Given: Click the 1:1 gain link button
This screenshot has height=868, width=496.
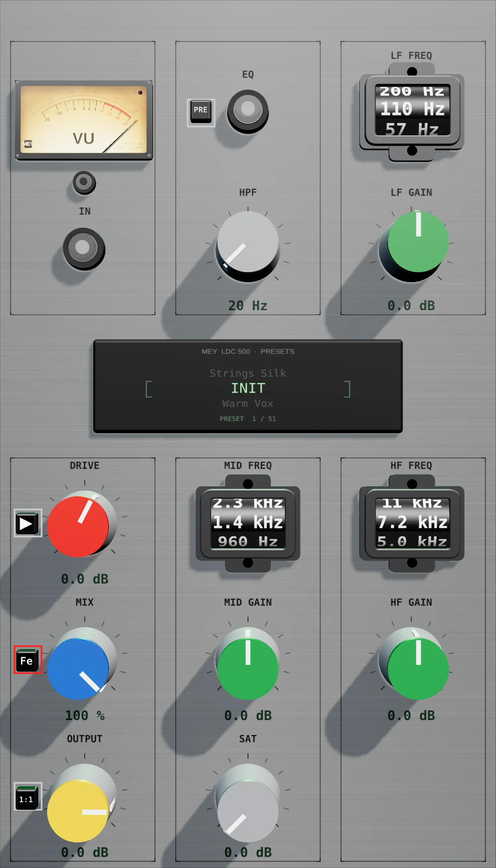Looking at the screenshot, I should 28,796.
